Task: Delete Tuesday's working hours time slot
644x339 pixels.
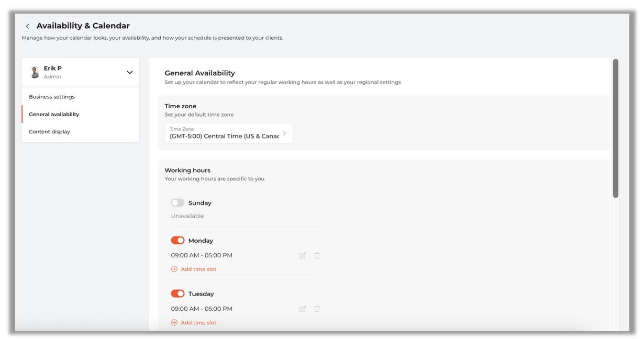Action: (x=317, y=309)
